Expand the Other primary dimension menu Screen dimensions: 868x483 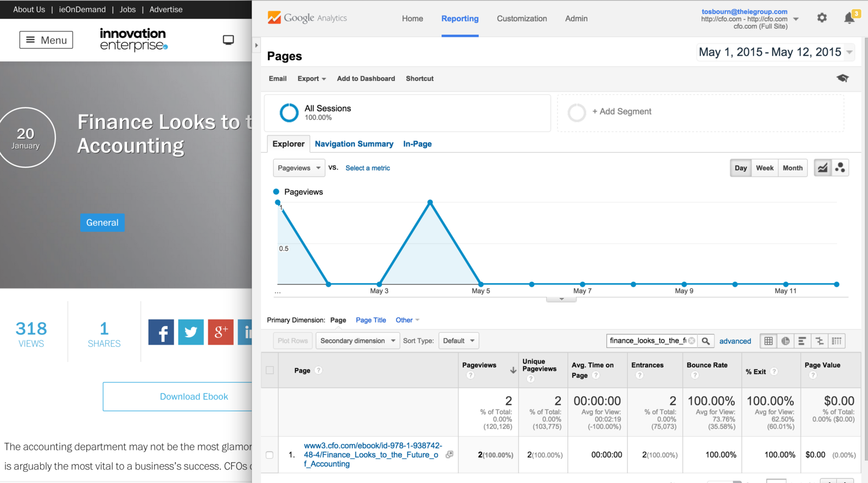point(407,320)
